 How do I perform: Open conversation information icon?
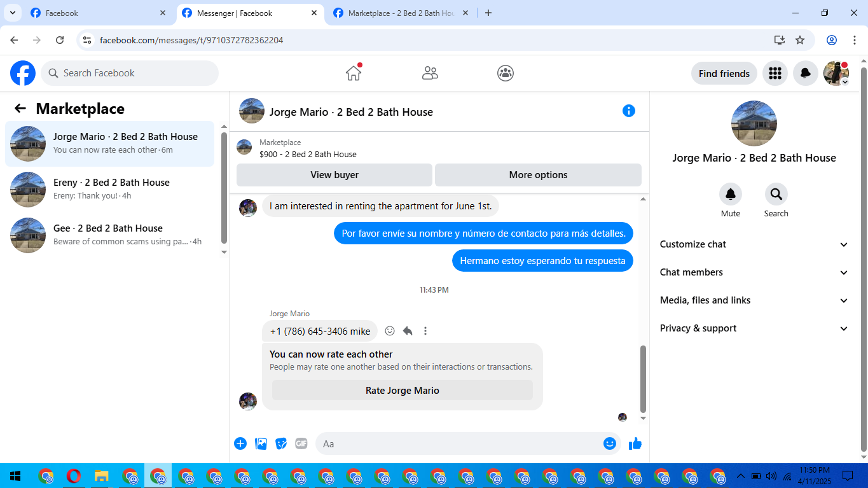click(x=629, y=111)
